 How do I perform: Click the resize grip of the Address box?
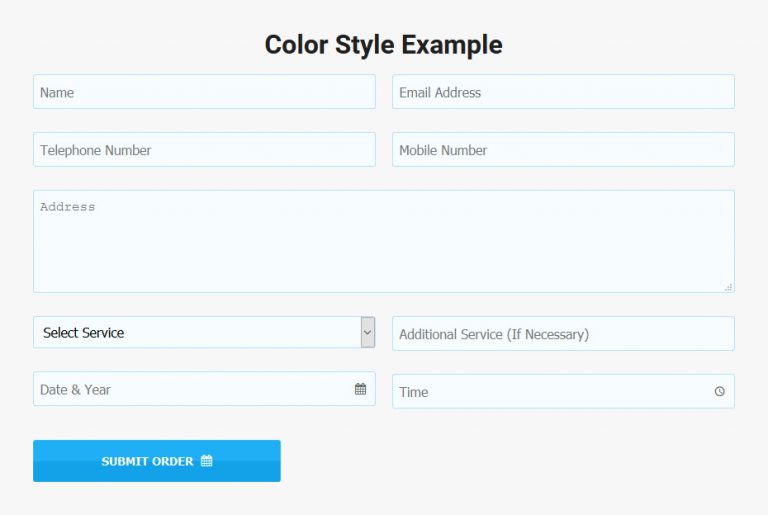point(728,287)
